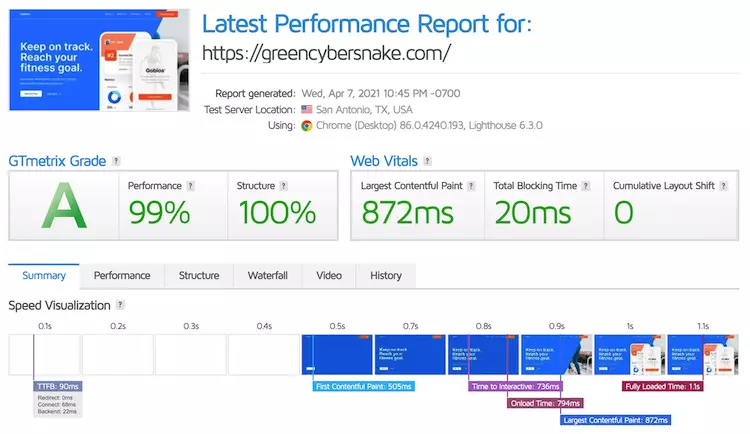Switch to the Waterfall tab
Viewport: 750px width, 434px height.
pos(267,276)
